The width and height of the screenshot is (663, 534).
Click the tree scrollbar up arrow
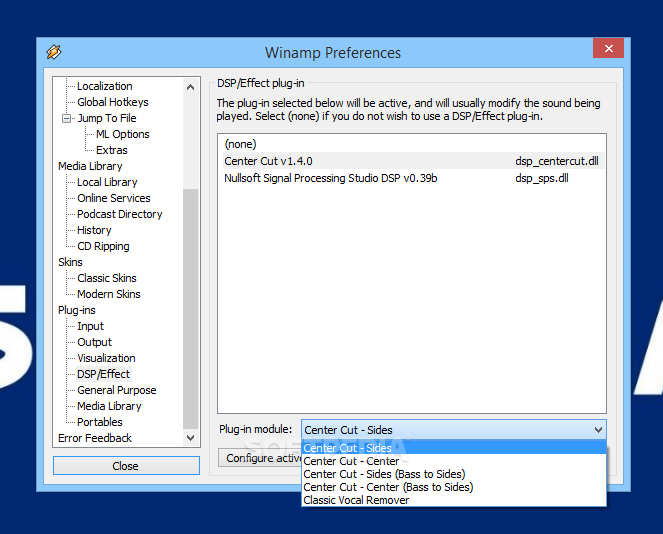[x=190, y=87]
